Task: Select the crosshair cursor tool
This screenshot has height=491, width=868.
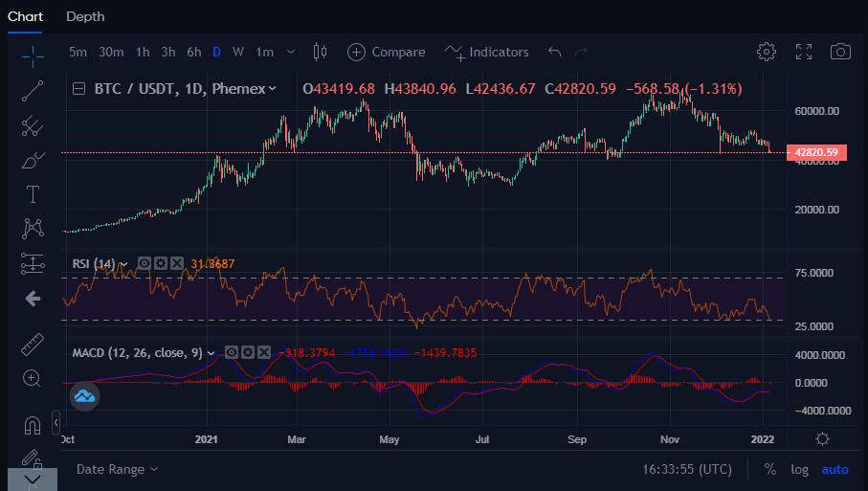Action: coord(33,56)
